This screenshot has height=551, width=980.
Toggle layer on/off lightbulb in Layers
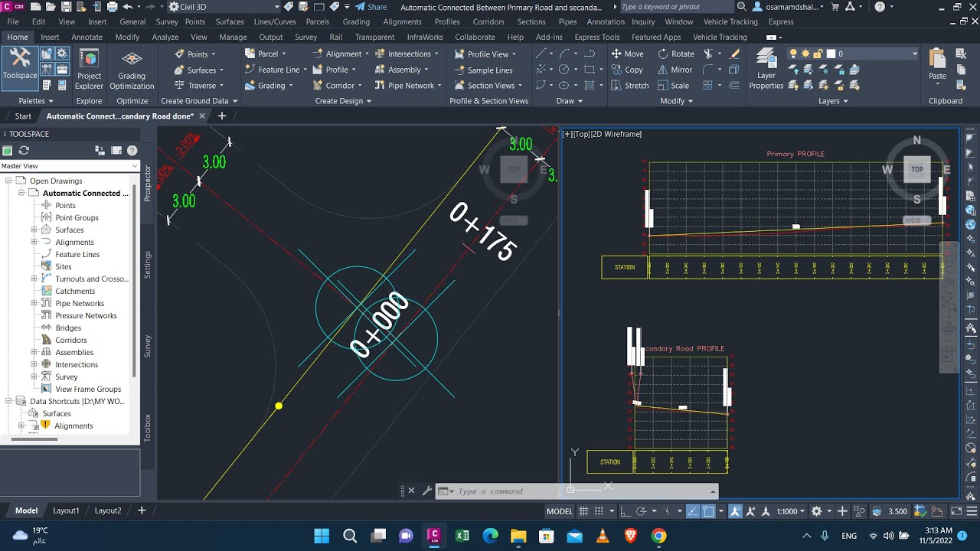794,54
